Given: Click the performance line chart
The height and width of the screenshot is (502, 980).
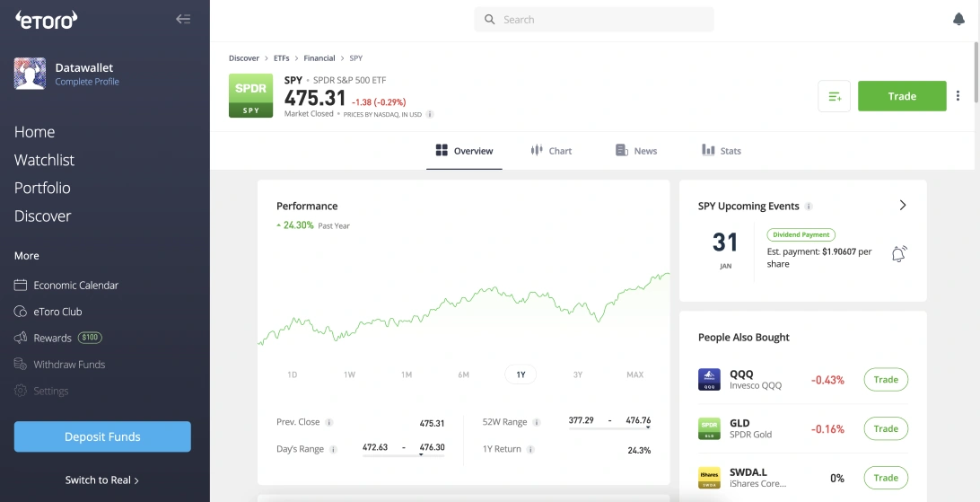Looking at the screenshot, I should point(463,308).
